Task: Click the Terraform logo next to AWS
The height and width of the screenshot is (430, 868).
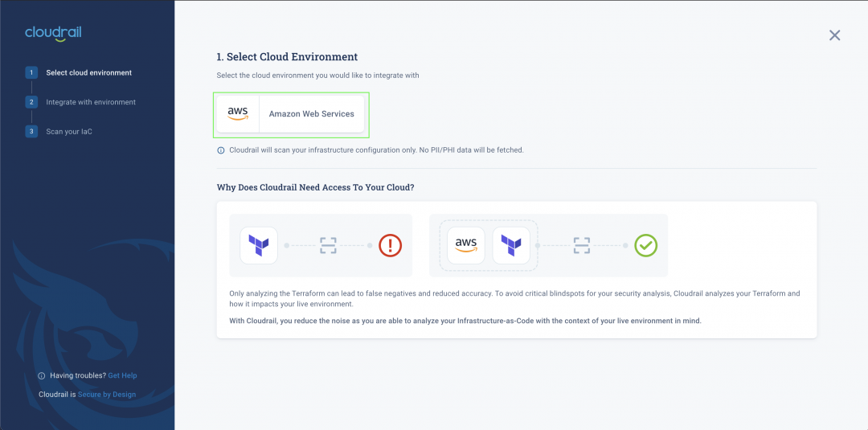Action: click(x=511, y=245)
